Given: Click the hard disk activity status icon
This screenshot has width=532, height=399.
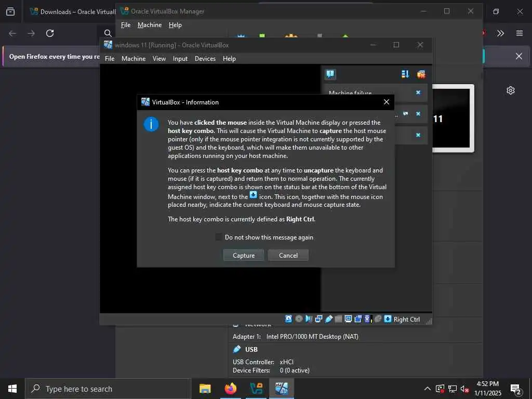Looking at the screenshot, I should [x=288, y=319].
